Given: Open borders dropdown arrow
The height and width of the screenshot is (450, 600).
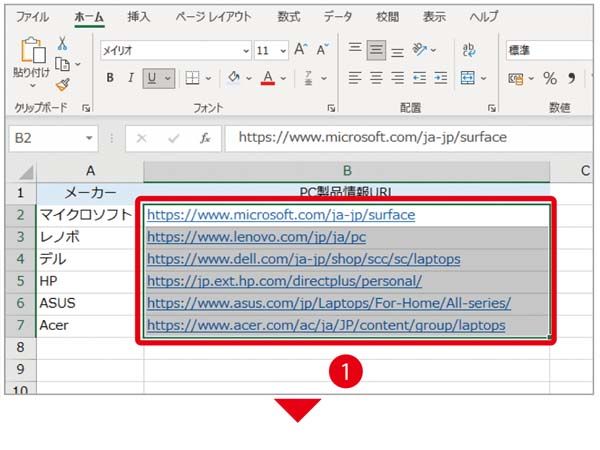Looking at the screenshot, I should tap(209, 78).
